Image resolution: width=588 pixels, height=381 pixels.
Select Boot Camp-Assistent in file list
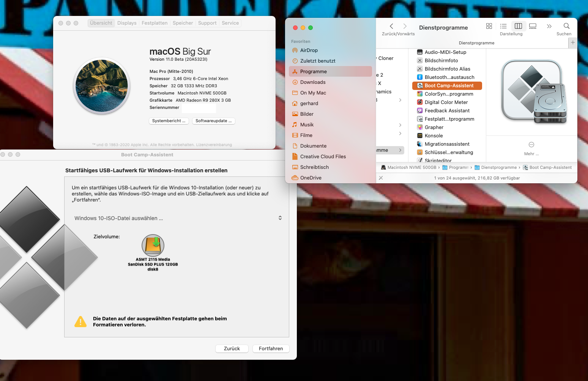(447, 86)
